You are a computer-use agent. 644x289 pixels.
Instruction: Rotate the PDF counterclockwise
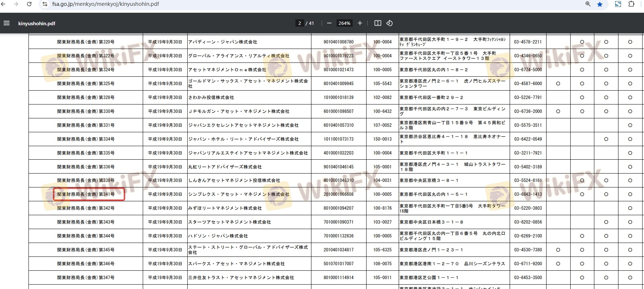coord(390,23)
